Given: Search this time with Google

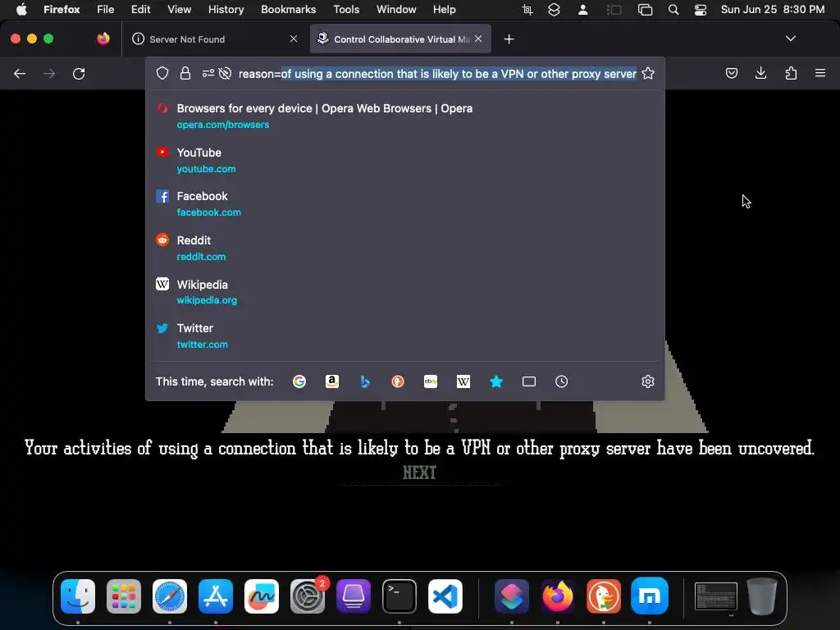Looking at the screenshot, I should click(299, 381).
